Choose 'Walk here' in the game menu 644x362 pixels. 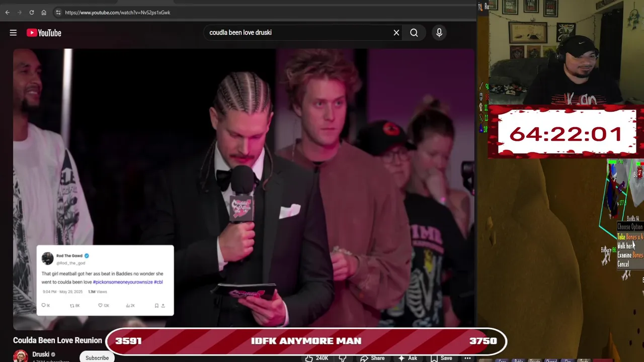click(625, 246)
